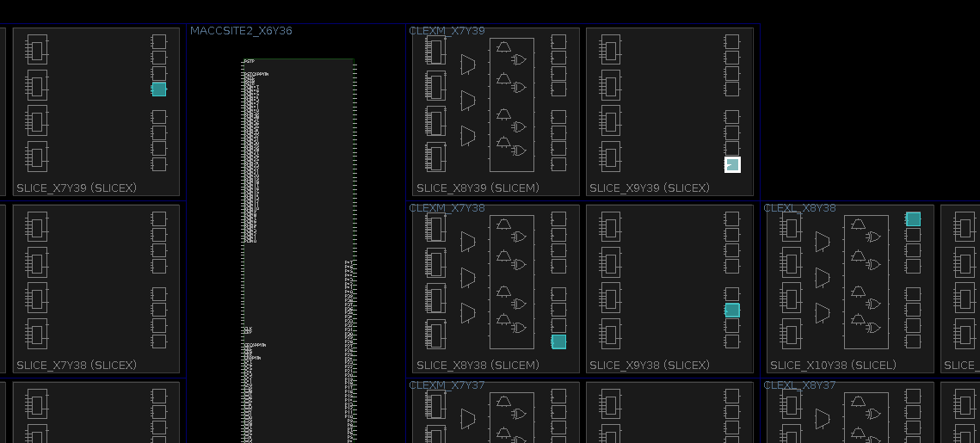Select the top multiplexer in SLICE_X10Y38

pyautogui.click(x=823, y=242)
